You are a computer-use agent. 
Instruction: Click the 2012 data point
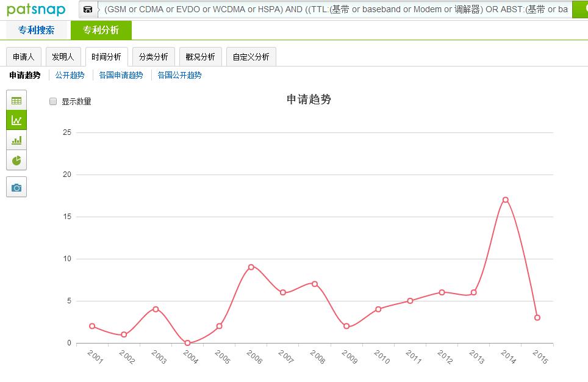tap(442, 292)
